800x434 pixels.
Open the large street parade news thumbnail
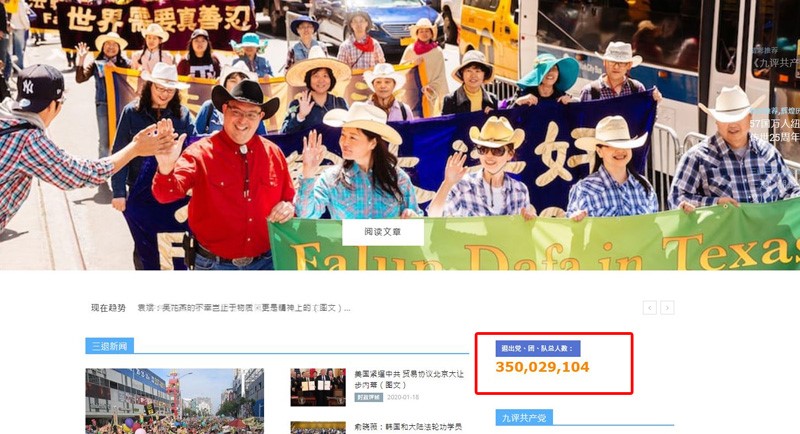click(x=174, y=401)
